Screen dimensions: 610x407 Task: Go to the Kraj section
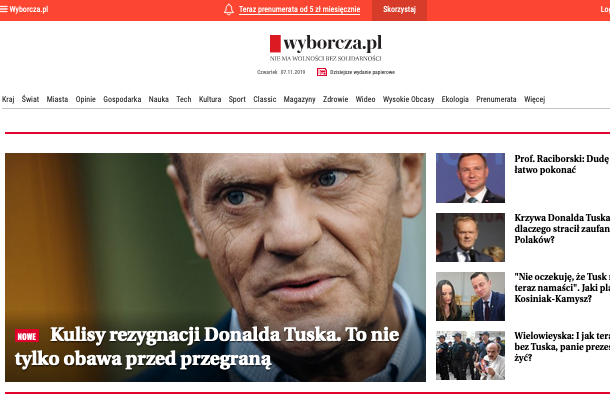pyautogui.click(x=8, y=99)
